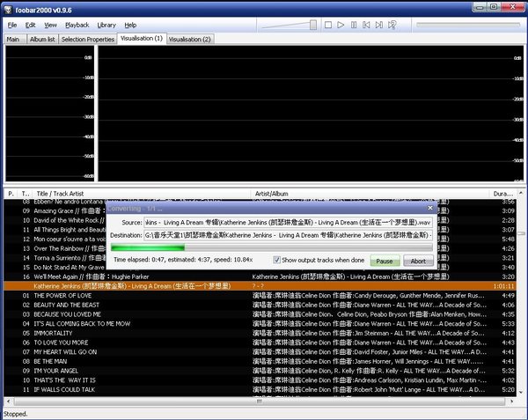Open the Selection Properties tab
528x420 pixels.
[x=88, y=40]
